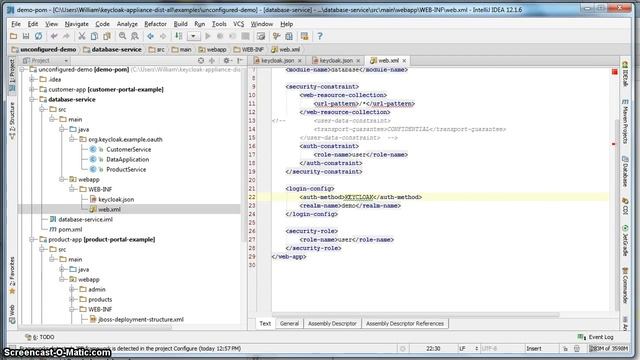Open the Event Log

596,337
